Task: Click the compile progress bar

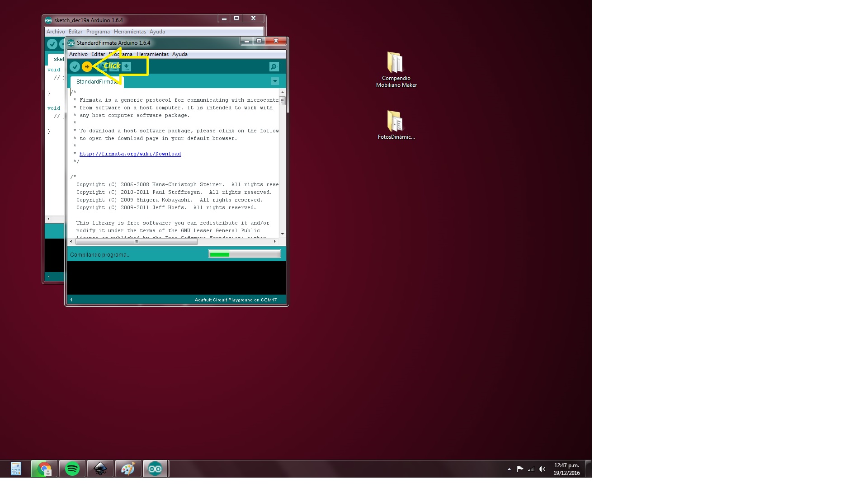Action: tap(244, 254)
